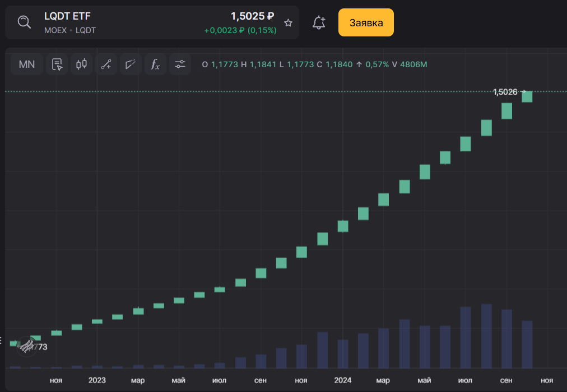Click the volume value V 4806M
The height and width of the screenshot is (392, 567).
410,64
